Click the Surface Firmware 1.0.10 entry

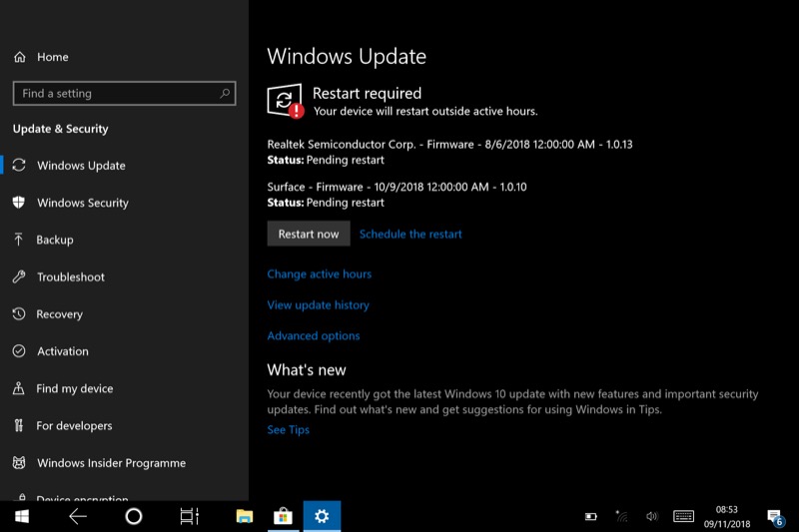397,195
